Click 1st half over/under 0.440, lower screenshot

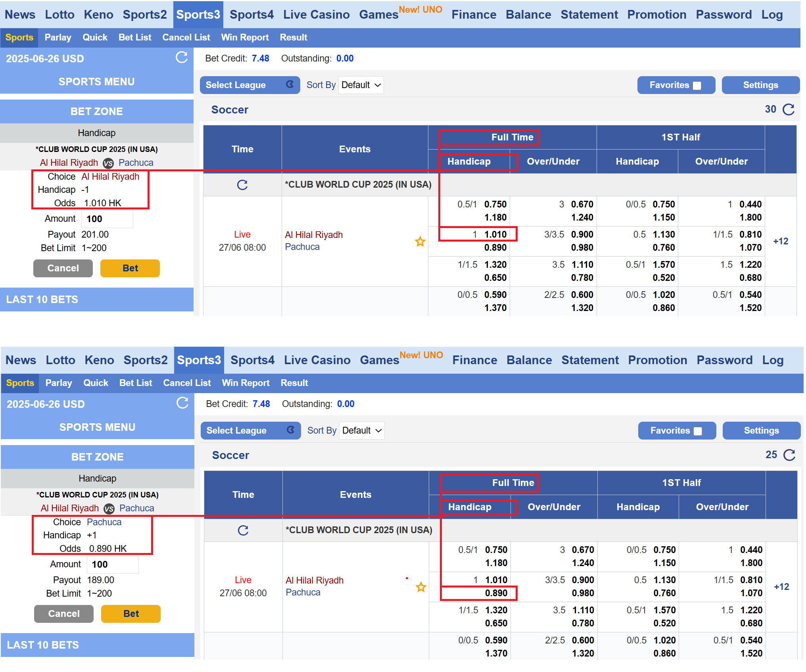tap(751, 550)
